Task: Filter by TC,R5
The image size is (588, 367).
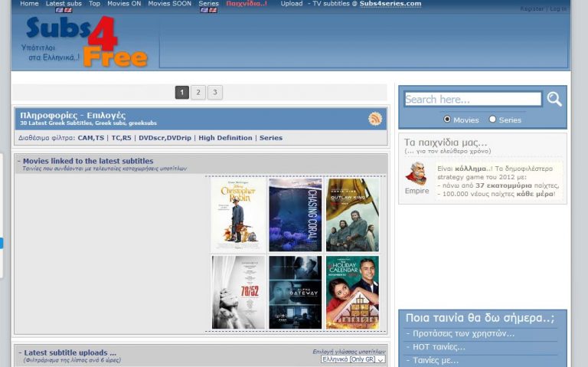Action: pos(122,138)
